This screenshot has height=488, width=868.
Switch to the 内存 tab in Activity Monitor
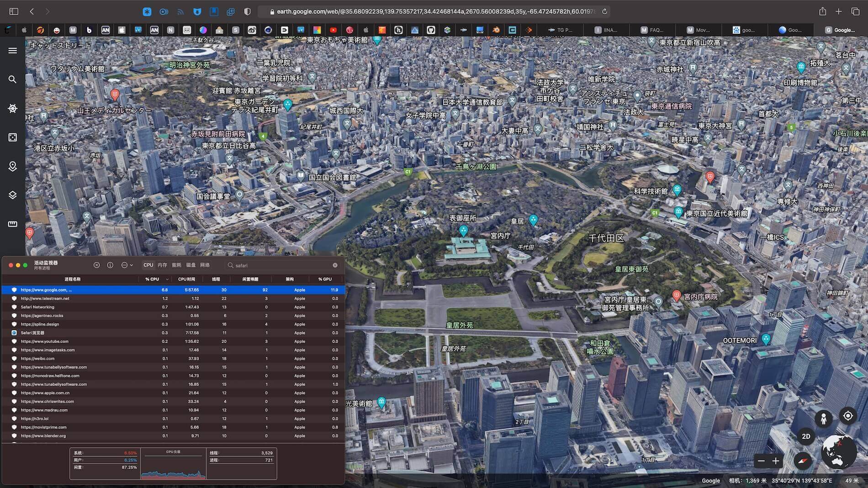point(162,265)
